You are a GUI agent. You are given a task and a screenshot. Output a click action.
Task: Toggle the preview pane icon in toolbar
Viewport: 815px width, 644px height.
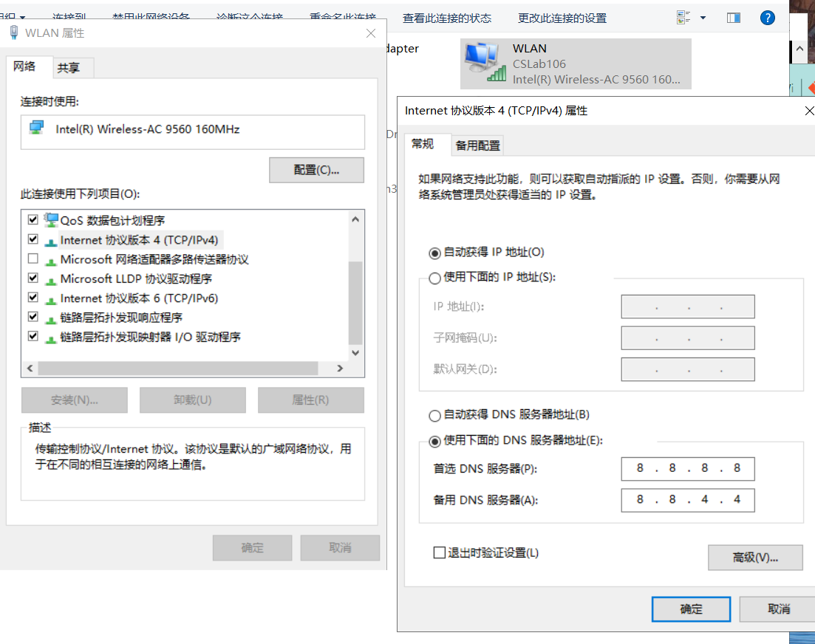[x=733, y=17]
